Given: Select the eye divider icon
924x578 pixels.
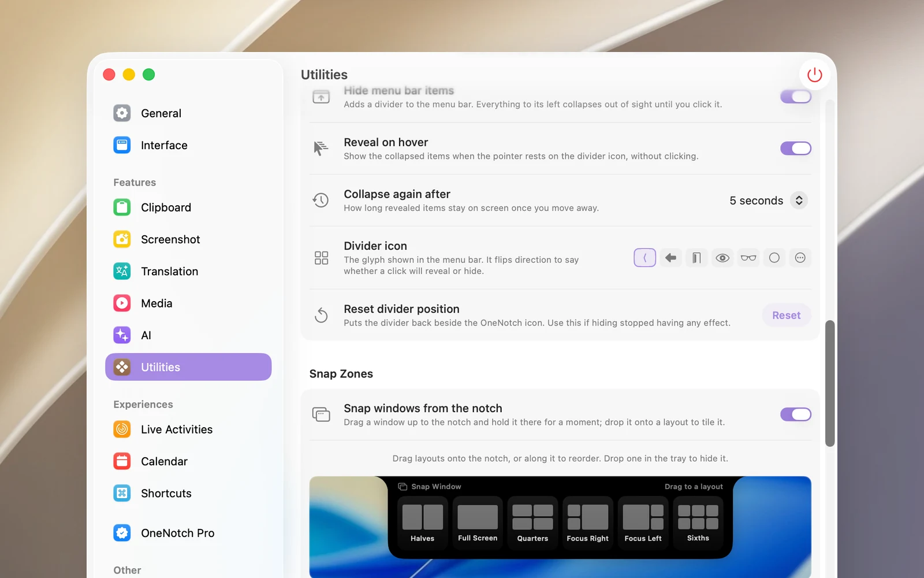Looking at the screenshot, I should [722, 258].
